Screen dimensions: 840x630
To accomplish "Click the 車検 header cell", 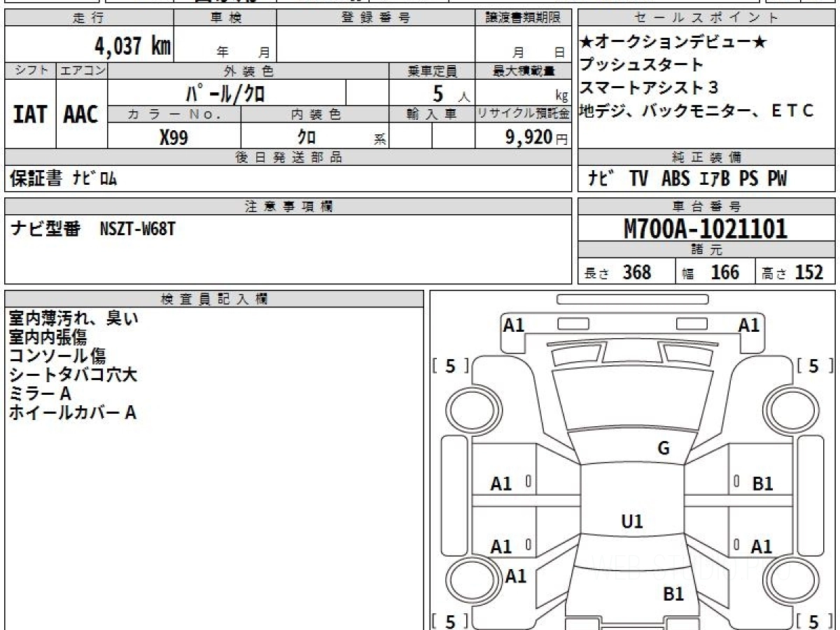I will tap(225, 18).
